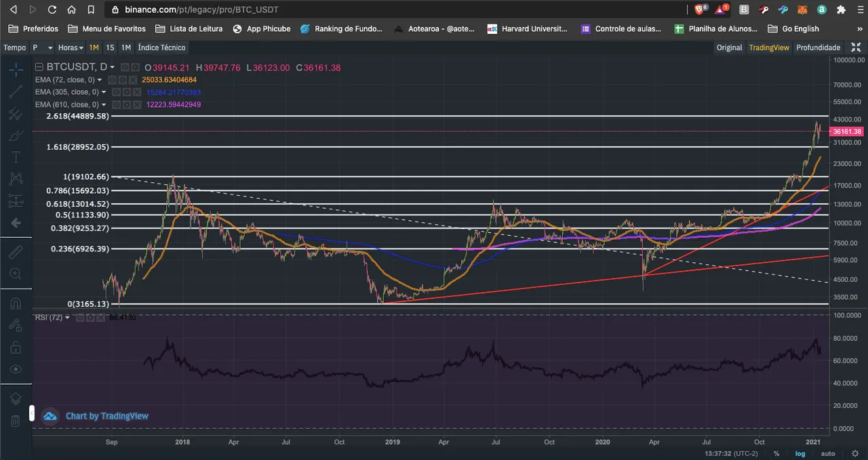868x460 pixels.
Task: Open BTCUSDT series settings gear
Action: coord(136,67)
